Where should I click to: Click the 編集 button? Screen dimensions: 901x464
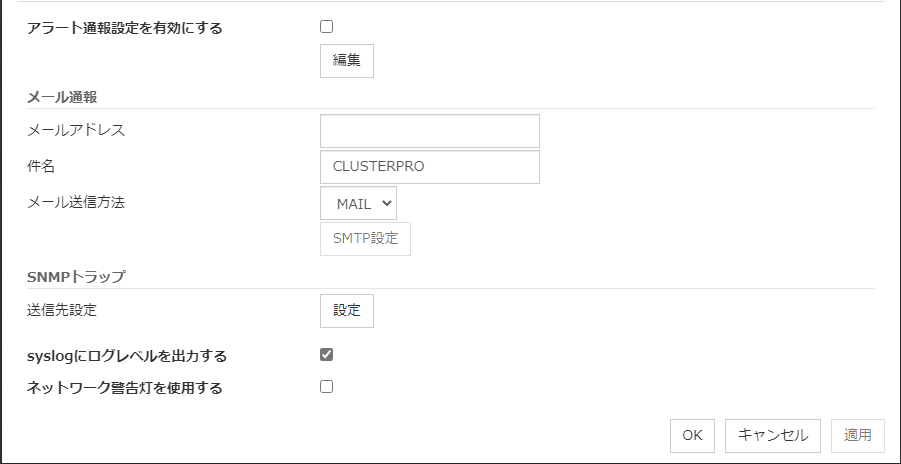(347, 60)
